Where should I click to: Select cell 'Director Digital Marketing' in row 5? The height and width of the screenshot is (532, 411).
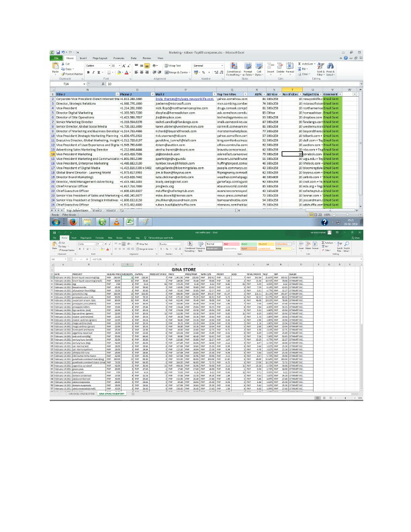(x=87, y=113)
